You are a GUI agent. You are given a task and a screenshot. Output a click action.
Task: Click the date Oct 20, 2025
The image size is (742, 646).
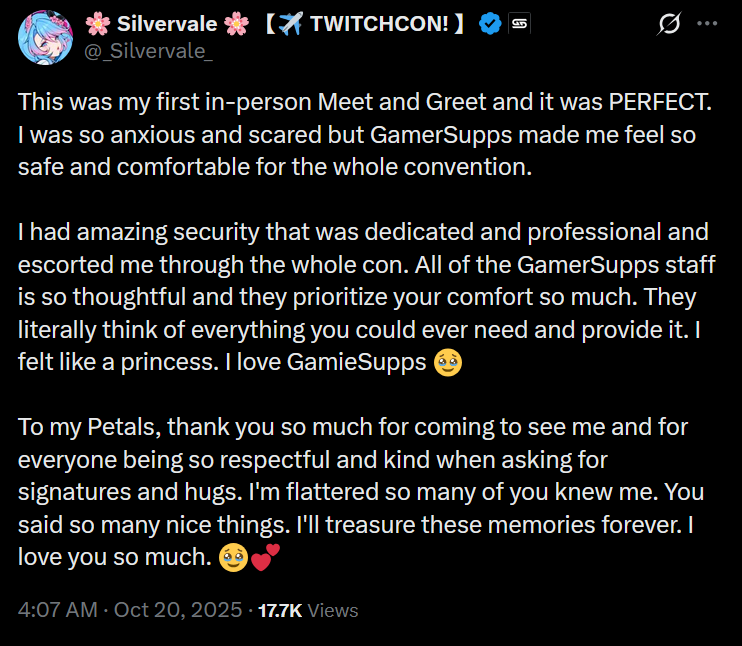coord(177,610)
